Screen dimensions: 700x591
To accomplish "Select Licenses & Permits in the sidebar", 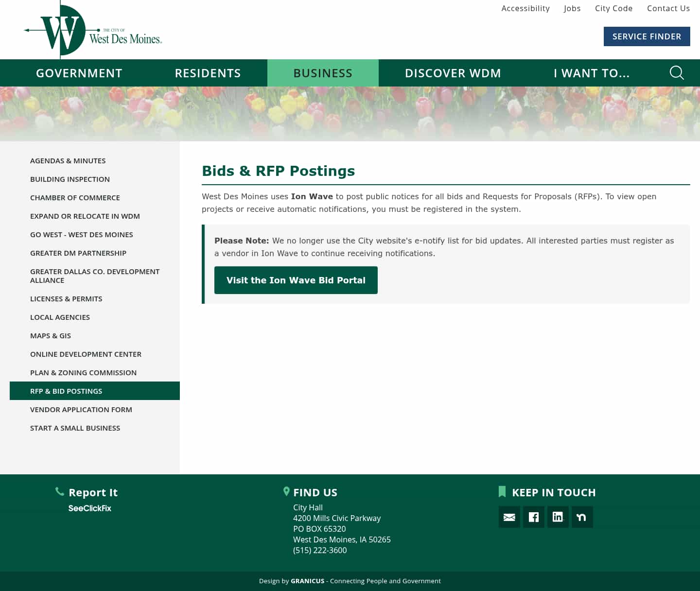I will [66, 298].
